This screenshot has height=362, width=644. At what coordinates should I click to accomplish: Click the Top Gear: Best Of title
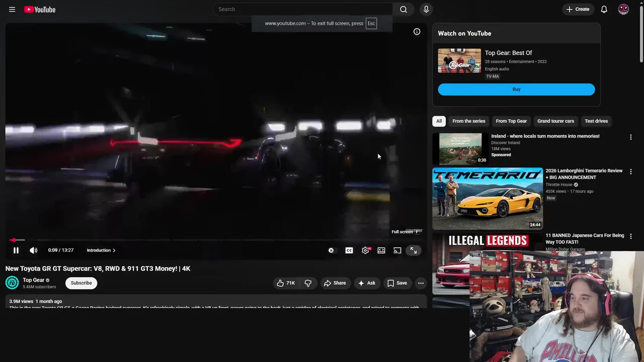(508, 53)
